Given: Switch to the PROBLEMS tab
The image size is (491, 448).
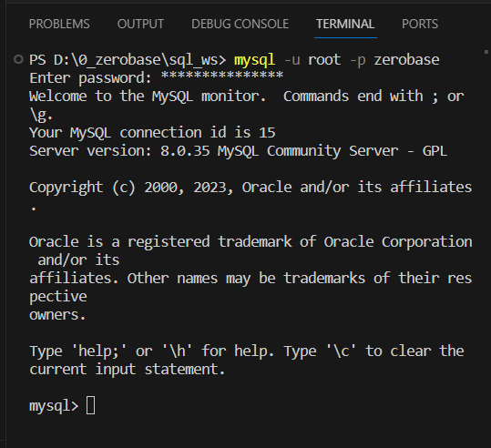Looking at the screenshot, I should coord(59,24).
